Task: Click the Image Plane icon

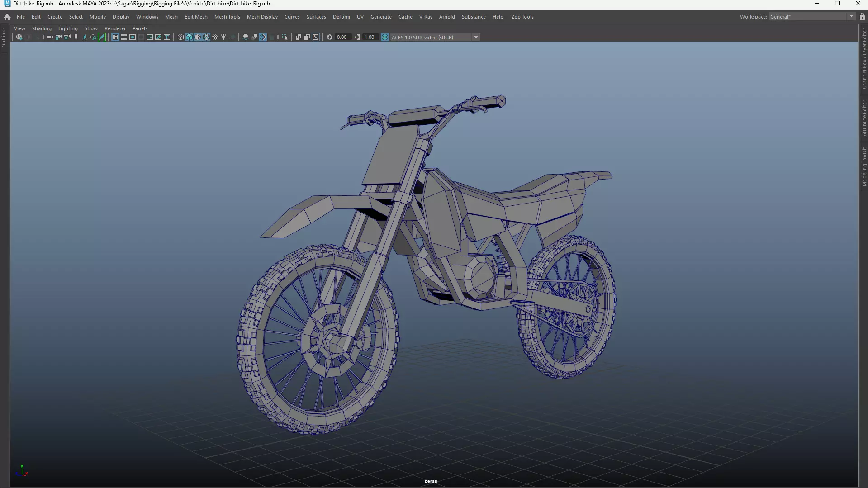Action: [84, 37]
